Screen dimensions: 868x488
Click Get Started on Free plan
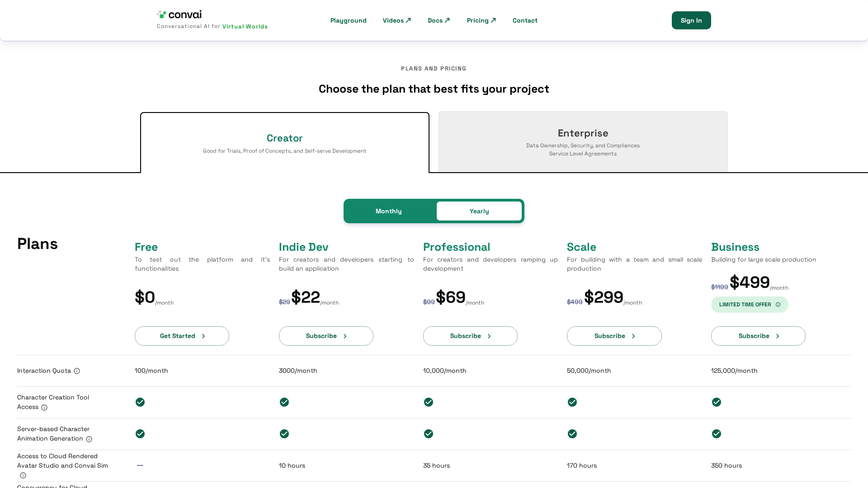coord(182,336)
